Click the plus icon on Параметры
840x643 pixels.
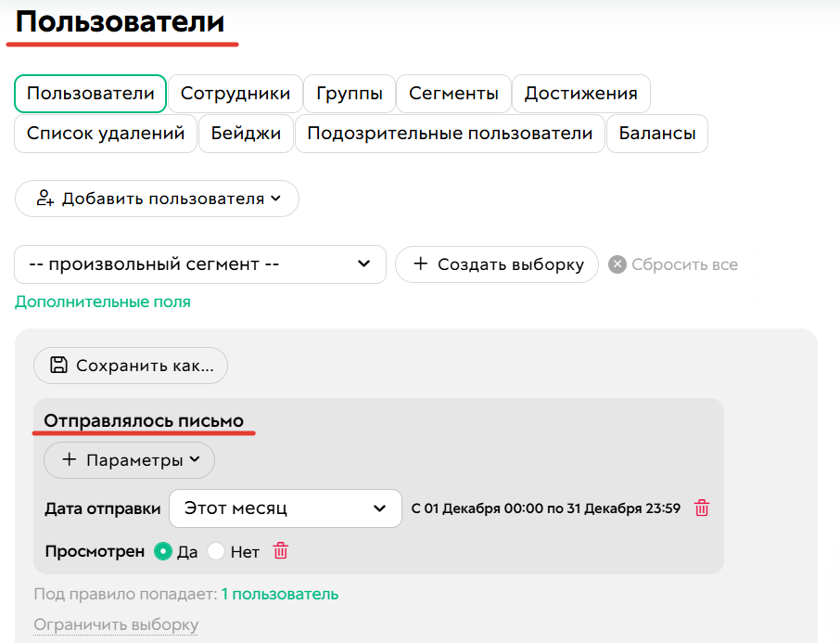pos(70,460)
